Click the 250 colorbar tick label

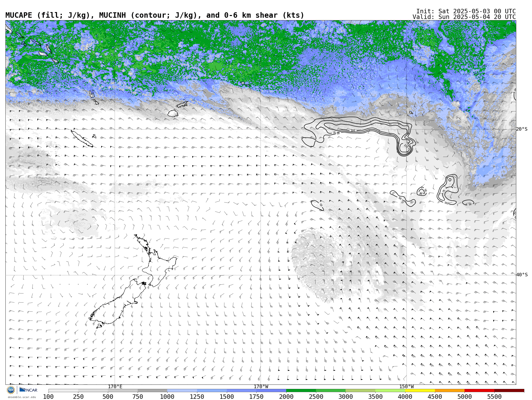[78, 397]
